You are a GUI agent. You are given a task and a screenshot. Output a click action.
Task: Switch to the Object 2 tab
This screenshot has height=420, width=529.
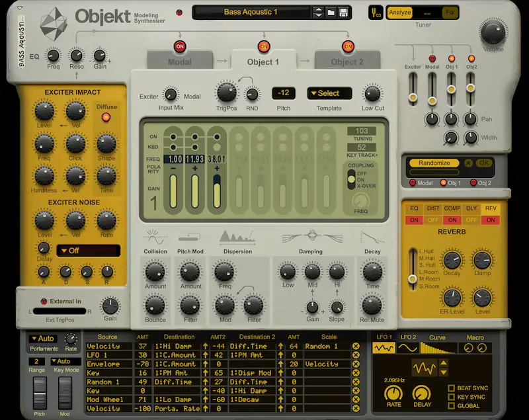[347, 62]
